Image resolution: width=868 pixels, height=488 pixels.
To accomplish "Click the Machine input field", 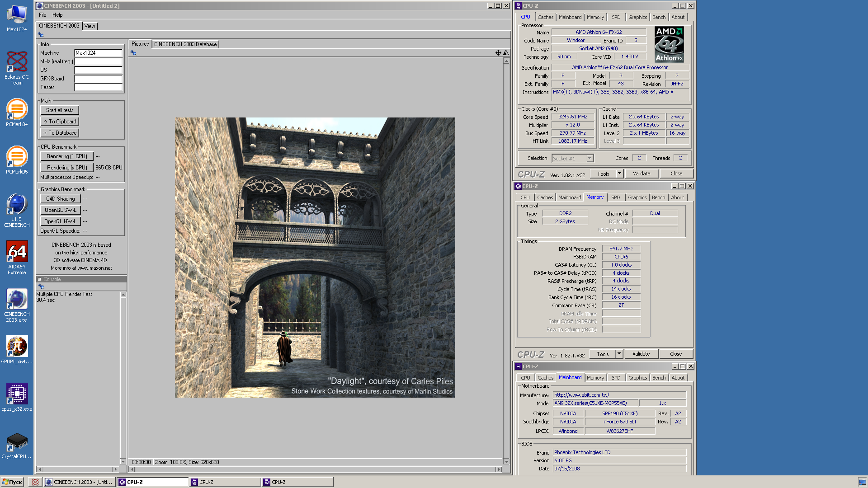I will click(98, 53).
